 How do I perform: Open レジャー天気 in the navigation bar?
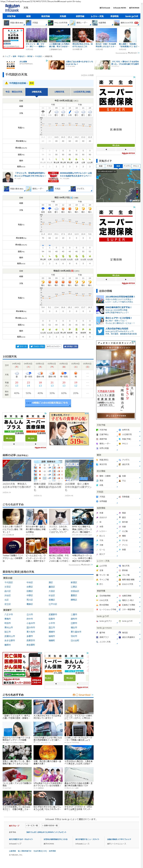97,16
